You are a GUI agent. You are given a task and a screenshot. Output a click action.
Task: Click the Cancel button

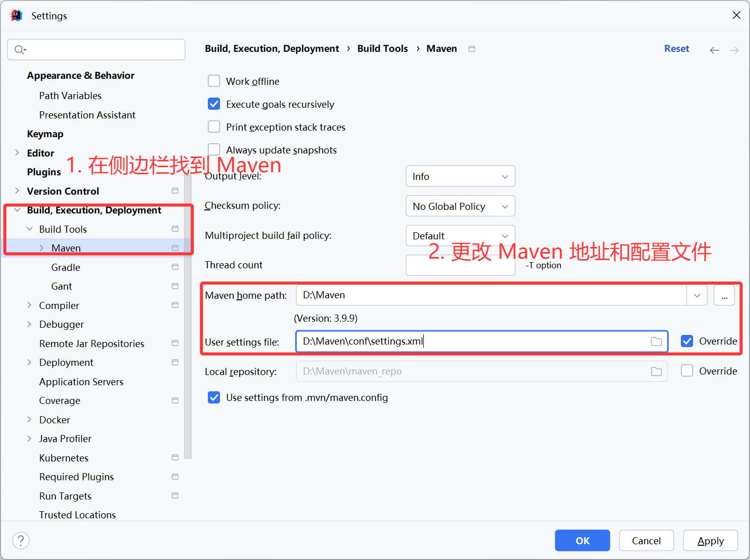[x=646, y=541]
